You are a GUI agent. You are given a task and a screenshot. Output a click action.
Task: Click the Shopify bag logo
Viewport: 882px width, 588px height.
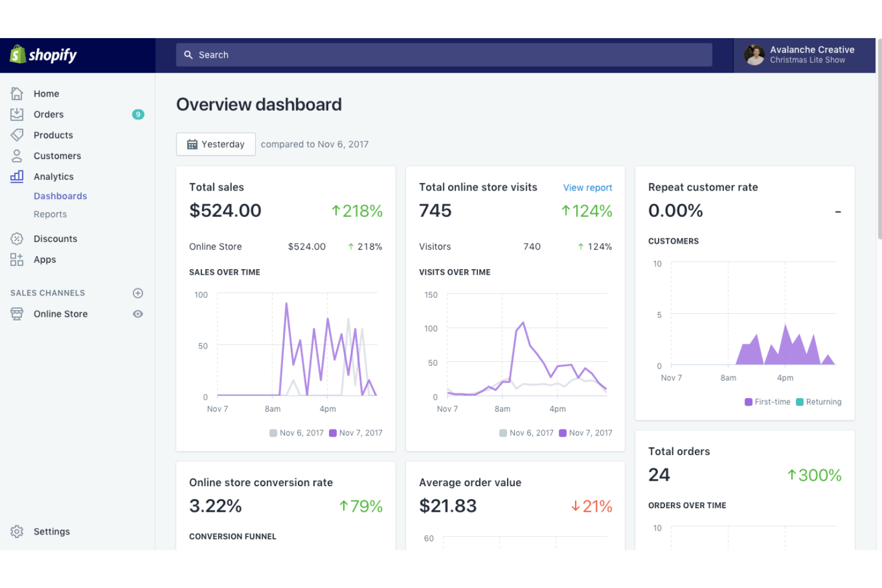tap(18, 54)
